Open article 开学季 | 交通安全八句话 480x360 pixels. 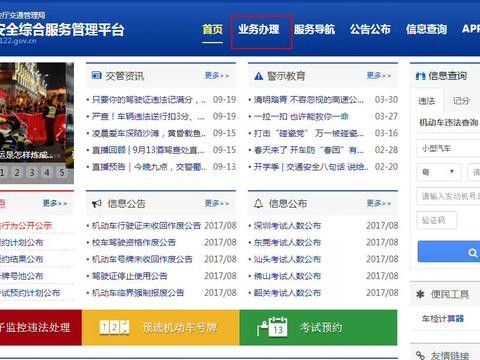click(311, 167)
